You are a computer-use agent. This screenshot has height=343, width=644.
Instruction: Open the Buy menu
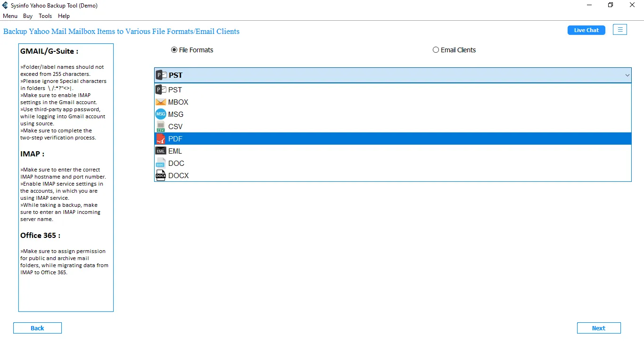[x=28, y=16]
